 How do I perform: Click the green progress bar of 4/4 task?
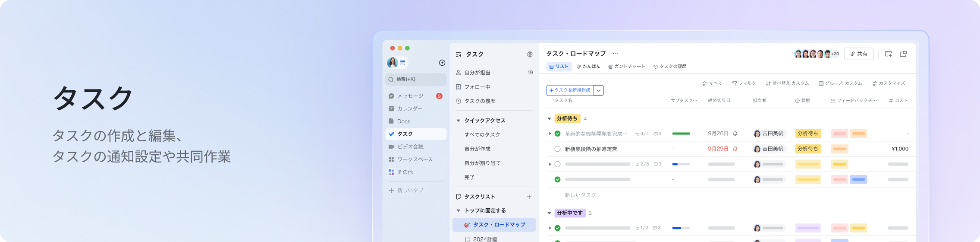(x=681, y=134)
